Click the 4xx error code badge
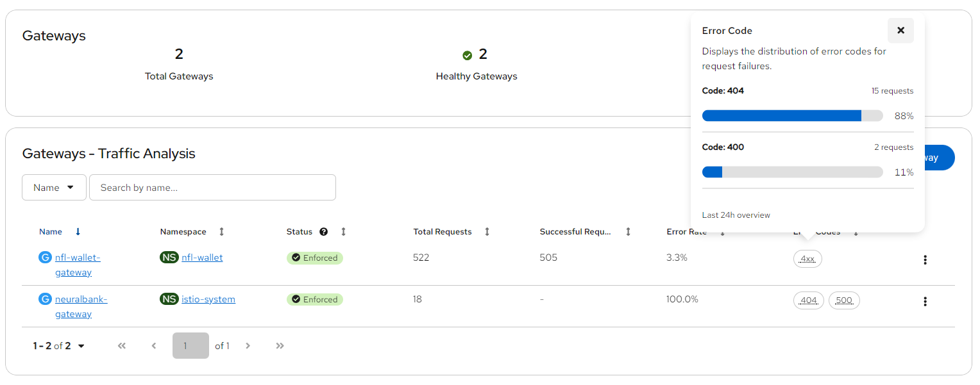This screenshot has height=385, width=980. (807, 259)
